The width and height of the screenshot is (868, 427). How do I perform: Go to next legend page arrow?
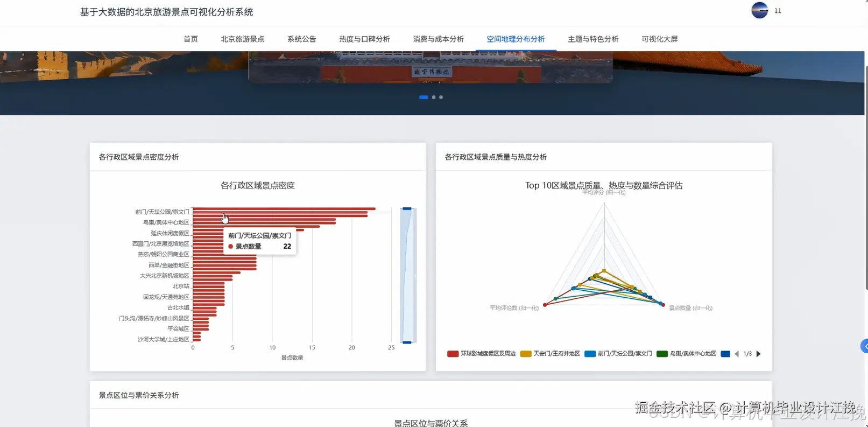point(759,354)
